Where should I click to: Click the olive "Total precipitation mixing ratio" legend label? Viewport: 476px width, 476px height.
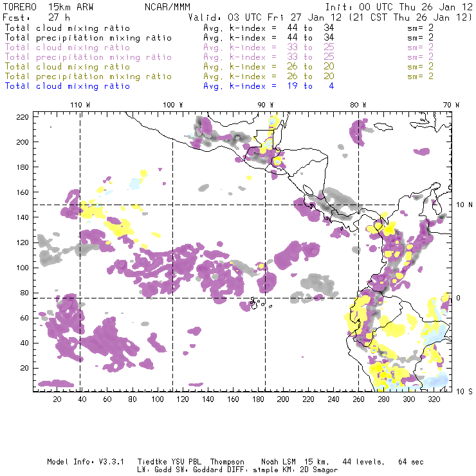click(x=88, y=77)
